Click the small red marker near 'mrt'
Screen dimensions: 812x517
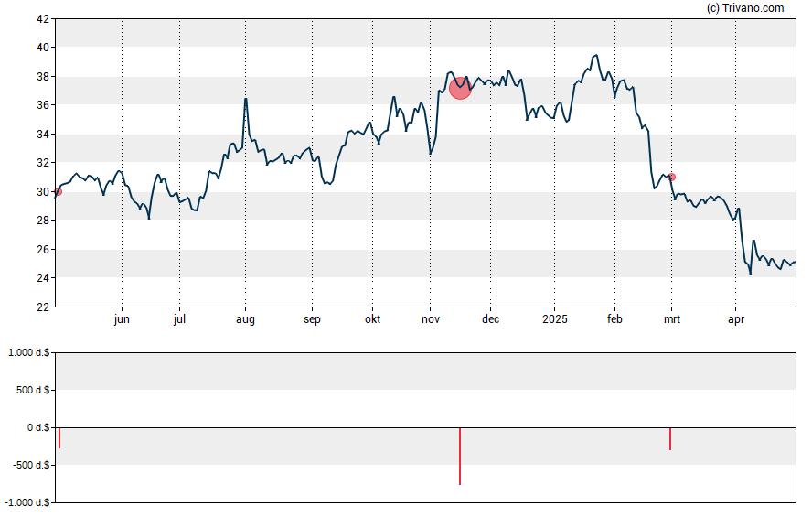pos(672,178)
